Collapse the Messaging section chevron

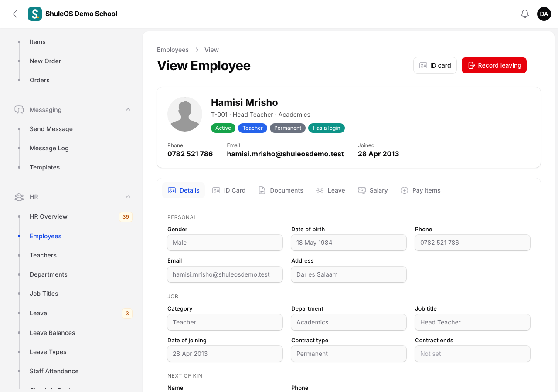(128, 110)
